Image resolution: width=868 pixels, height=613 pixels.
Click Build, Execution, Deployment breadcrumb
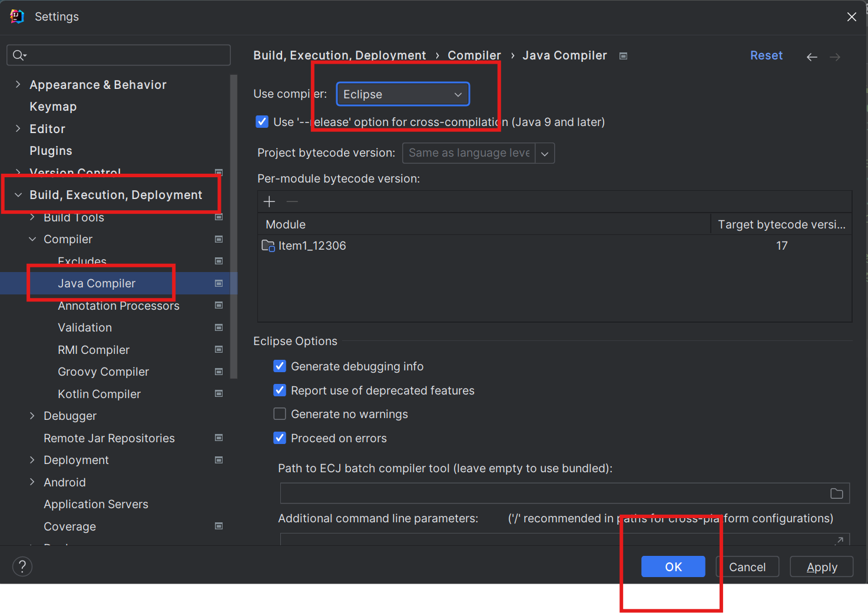point(340,55)
